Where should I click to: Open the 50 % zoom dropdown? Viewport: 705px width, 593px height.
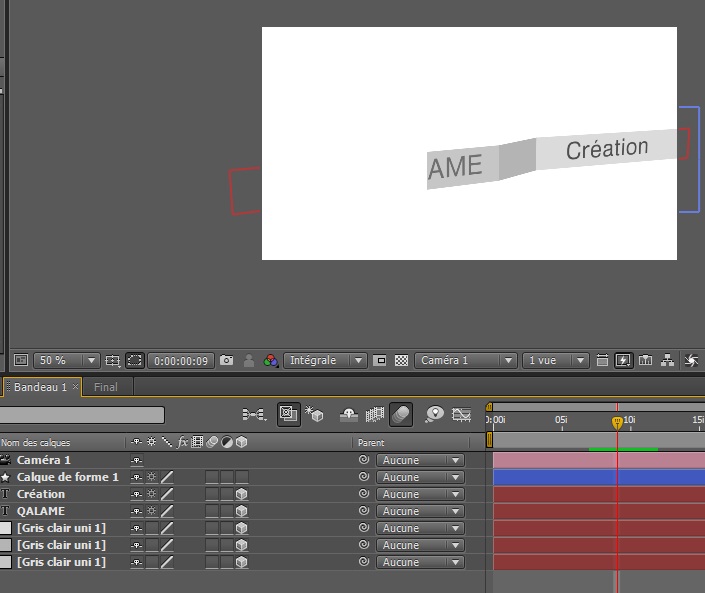tap(67, 360)
